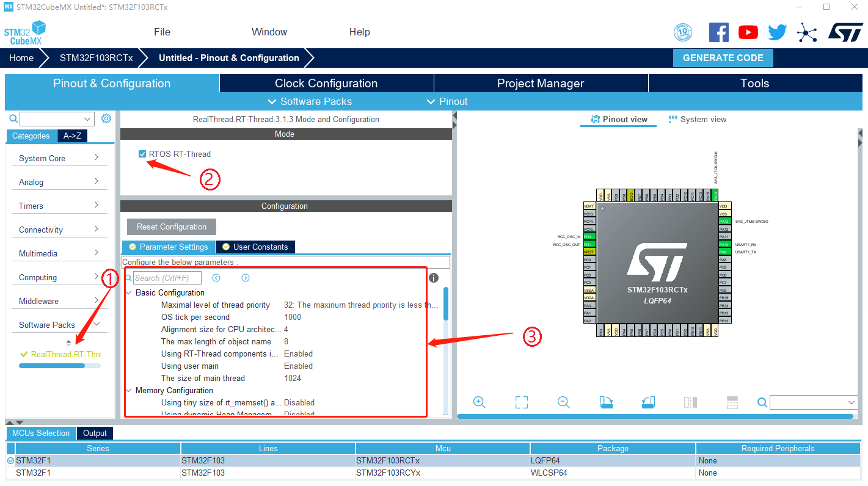Click the GENERATE CODE button
Image resolution: width=868 pixels, height=486 pixels.
tap(723, 58)
